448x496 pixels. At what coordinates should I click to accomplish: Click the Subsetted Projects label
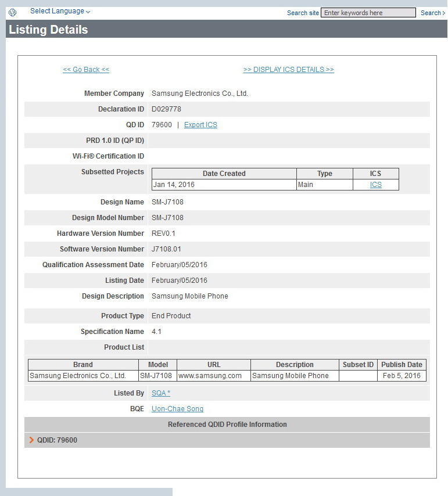pyautogui.click(x=113, y=172)
